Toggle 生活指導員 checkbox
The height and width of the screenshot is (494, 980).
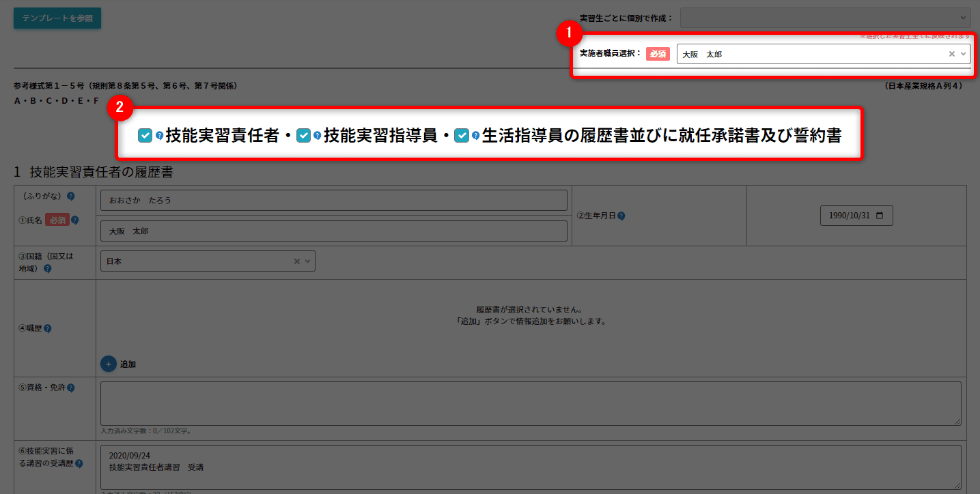(x=462, y=136)
